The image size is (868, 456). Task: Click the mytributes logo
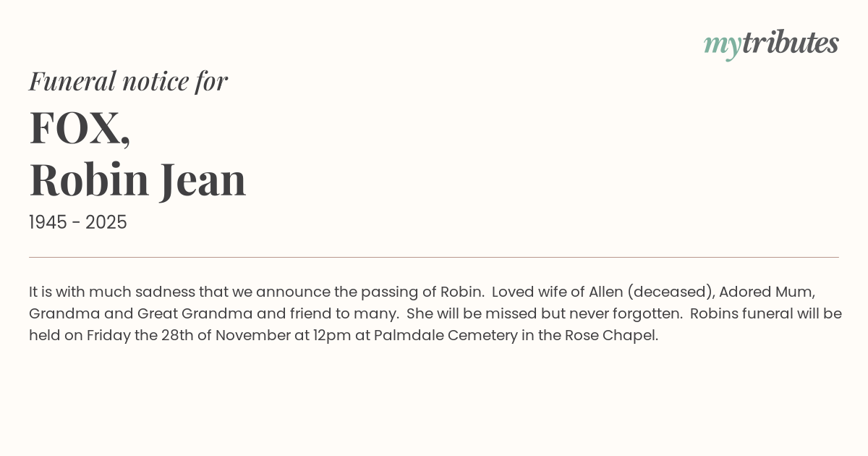pyautogui.click(x=771, y=43)
